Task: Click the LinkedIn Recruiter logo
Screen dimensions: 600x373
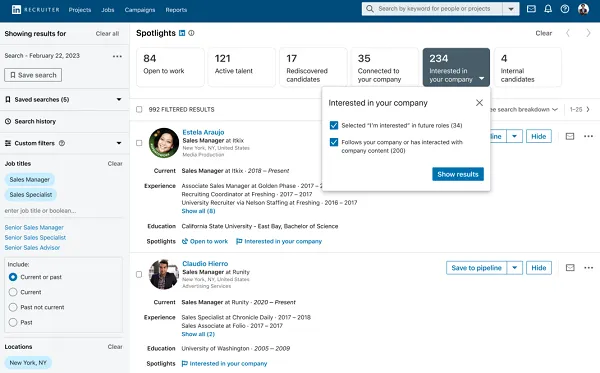Action: [35, 10]
